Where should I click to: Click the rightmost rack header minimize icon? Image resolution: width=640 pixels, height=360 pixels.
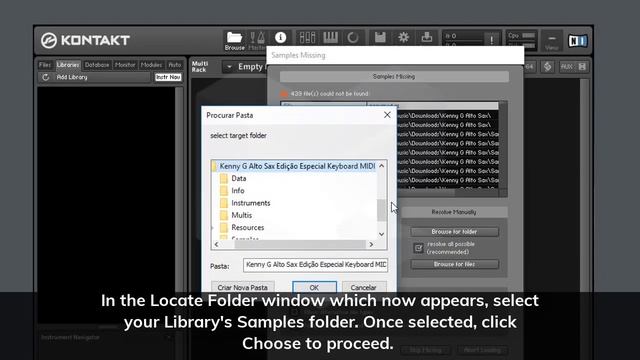tap(582, 67)
